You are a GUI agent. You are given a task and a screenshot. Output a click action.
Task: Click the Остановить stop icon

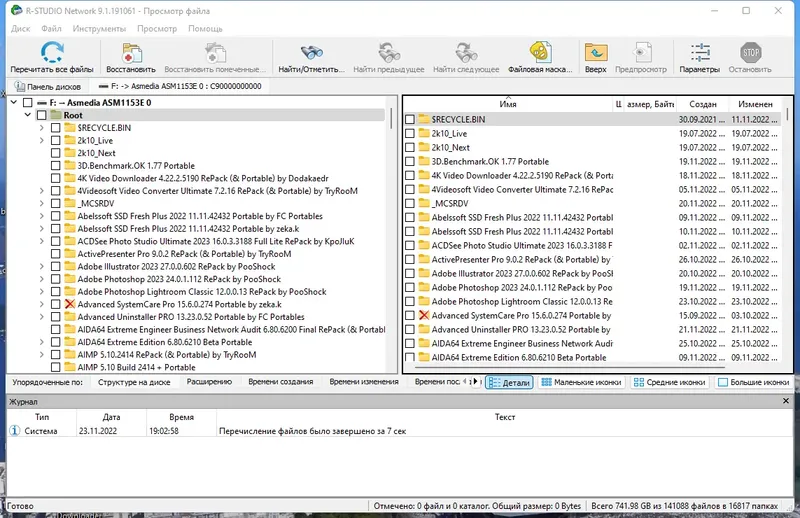tap(750, 52)
